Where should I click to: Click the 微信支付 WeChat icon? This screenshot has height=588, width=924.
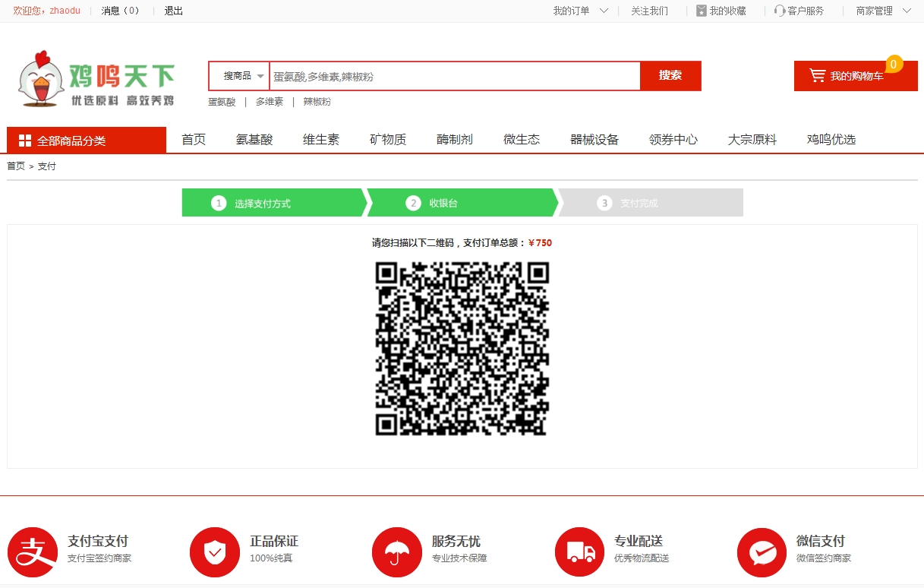tap(762, 552)
